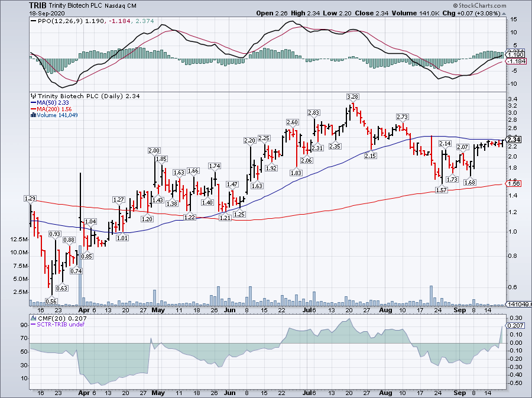Click the TRIB ticker symbol in the header

pyautogui.click(x=38, y=5)
